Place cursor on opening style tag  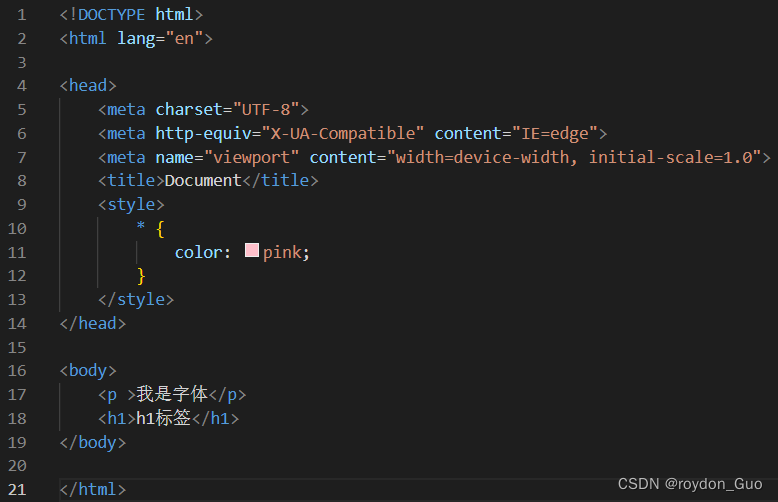point(131,204)
